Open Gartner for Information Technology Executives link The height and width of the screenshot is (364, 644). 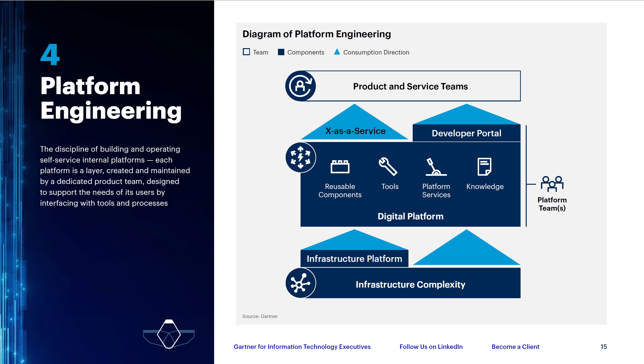tap(302, 347)
